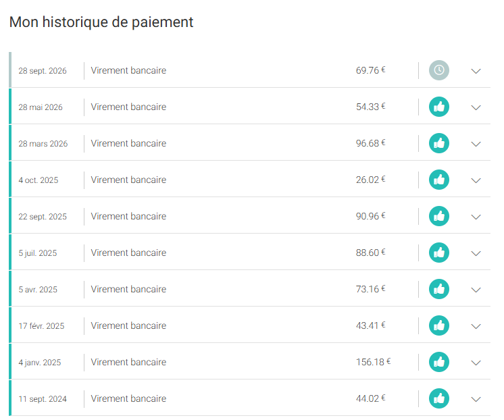Select the date 28 sept. 2026
504x420 pixels.
pyautogui.click(x=43, y=71)
